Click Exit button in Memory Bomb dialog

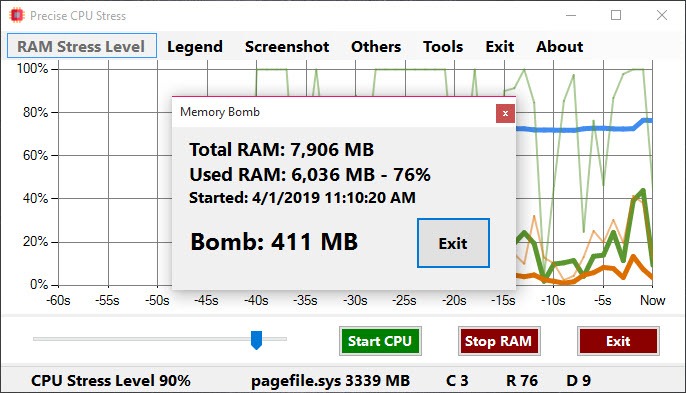click(x=453, y=243)
